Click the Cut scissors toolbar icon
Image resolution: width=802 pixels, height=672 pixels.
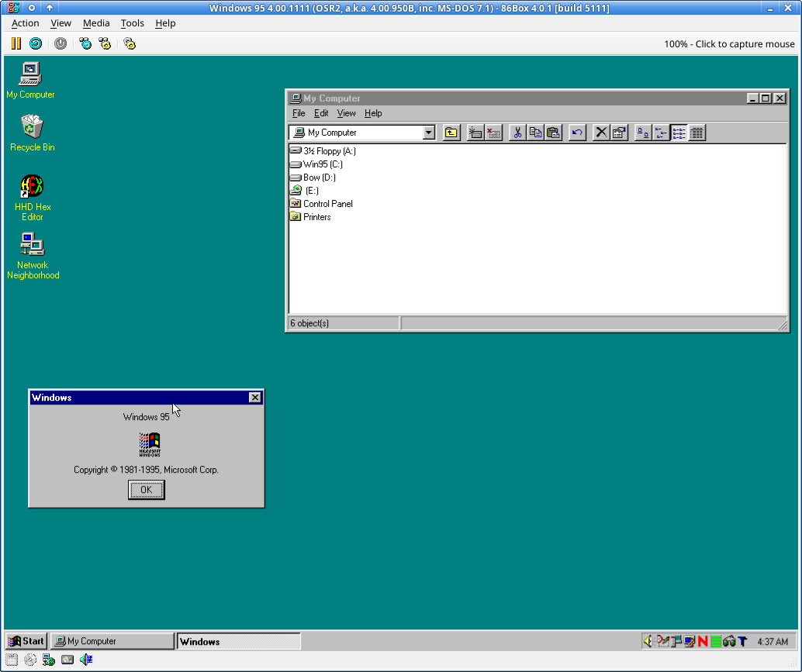point(517,133)
